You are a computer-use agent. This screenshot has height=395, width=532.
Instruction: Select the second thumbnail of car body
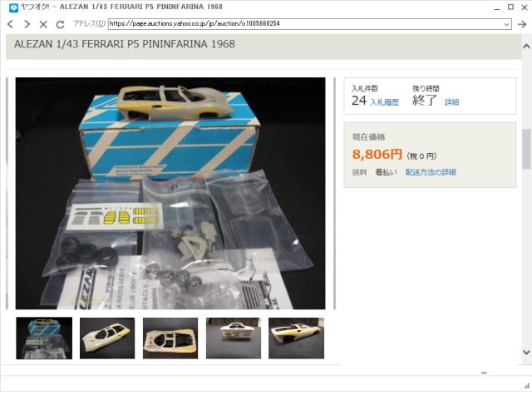107,338
